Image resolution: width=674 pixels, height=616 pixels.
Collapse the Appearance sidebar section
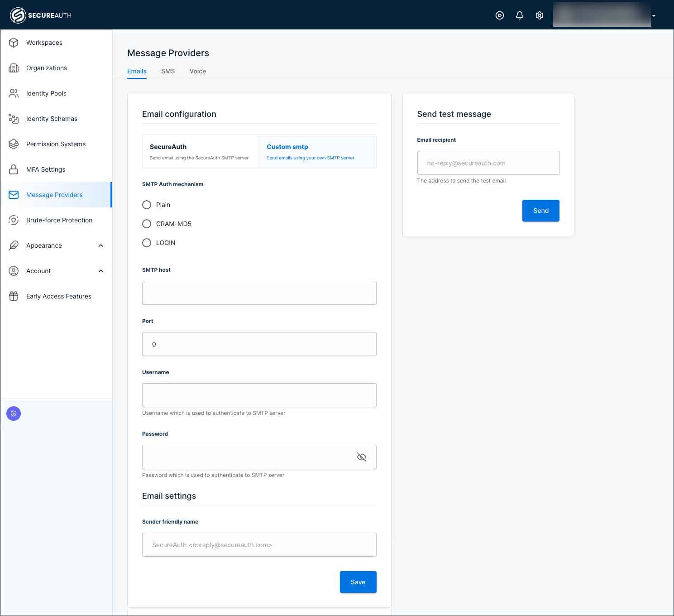pos(100,245)
